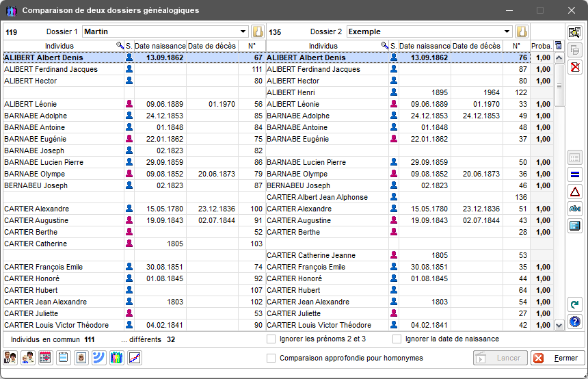Click the colorful people group icon

[117, 358]
